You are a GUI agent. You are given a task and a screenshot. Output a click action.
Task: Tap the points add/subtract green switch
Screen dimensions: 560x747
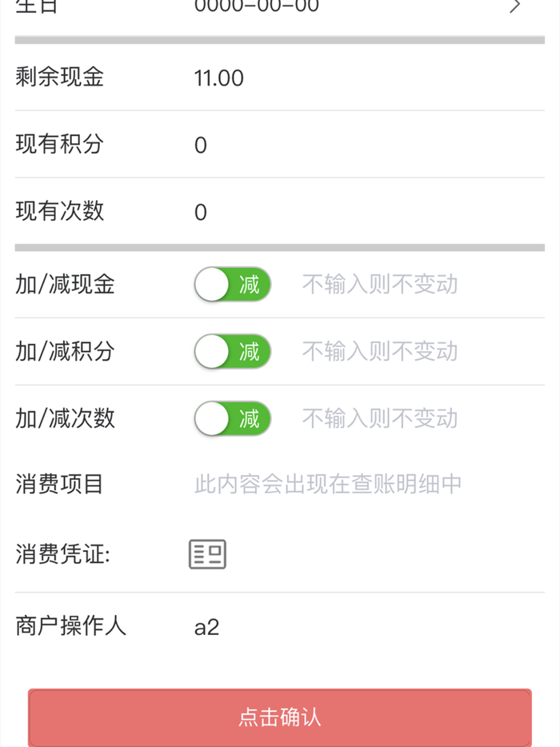tap(232, 352)
